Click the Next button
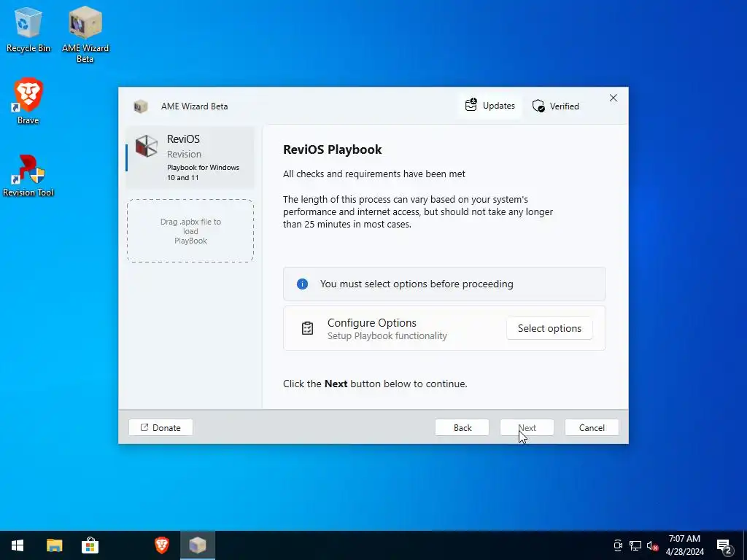Image resolution: width=747 pixels, height=560 pixels. pyautogui.click(x=527, y=427)
